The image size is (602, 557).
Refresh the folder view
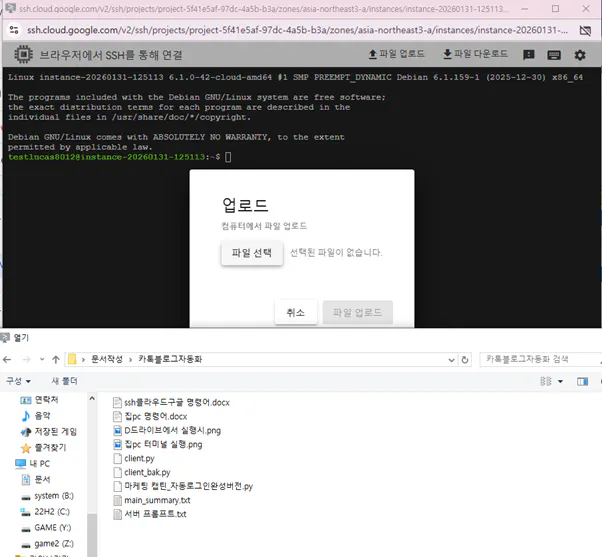(465, 360)
